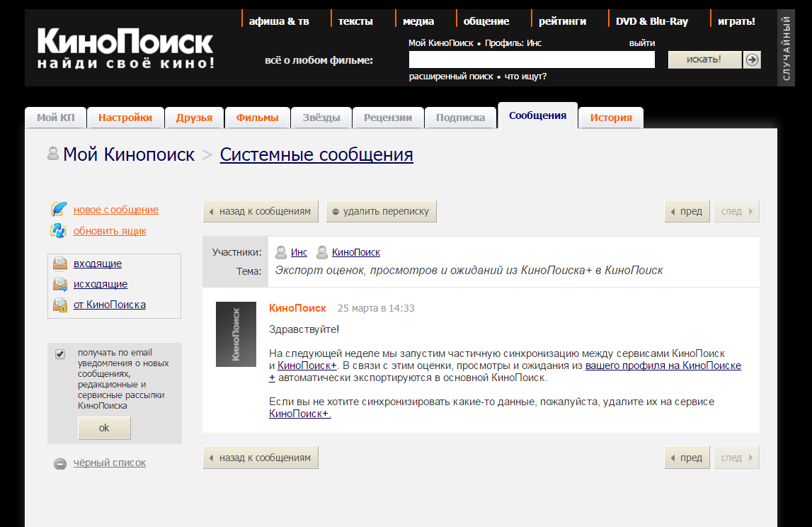Click the top 'пред' button
Viewport: 812px width, 527px height.
[687, 211]
